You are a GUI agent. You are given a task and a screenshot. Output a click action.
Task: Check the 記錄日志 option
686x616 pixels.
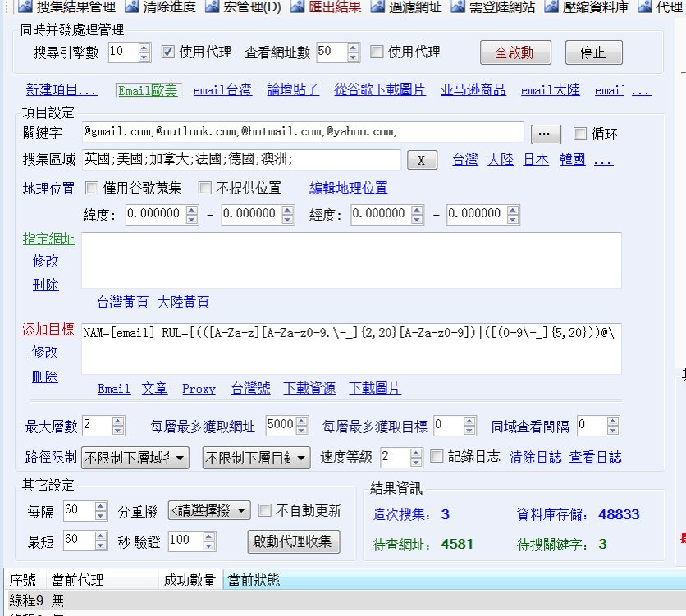pos(437,456)
